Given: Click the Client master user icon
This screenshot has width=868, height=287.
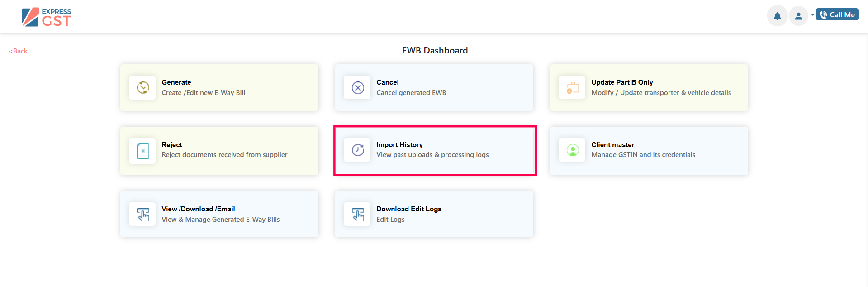Looking at the screenshot, I should point(573,150).
